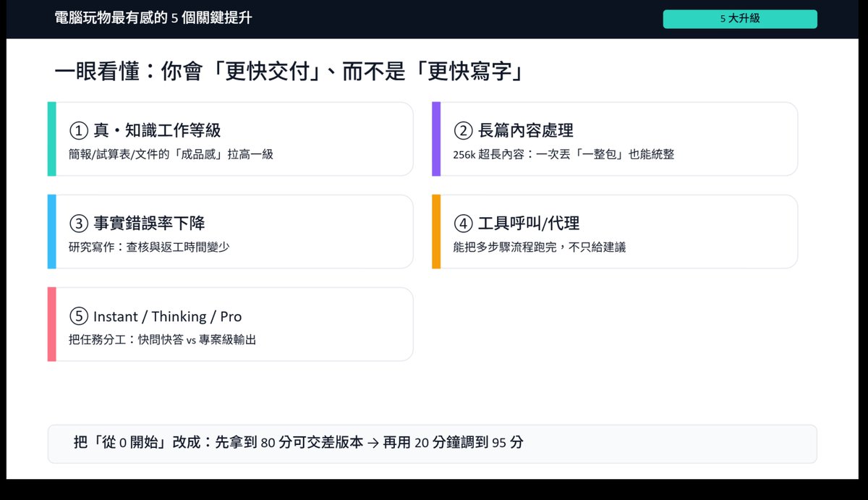Click the headline 一眼看懂:你會「更快交付」、而不是「更快寫字」

[288, 72]
